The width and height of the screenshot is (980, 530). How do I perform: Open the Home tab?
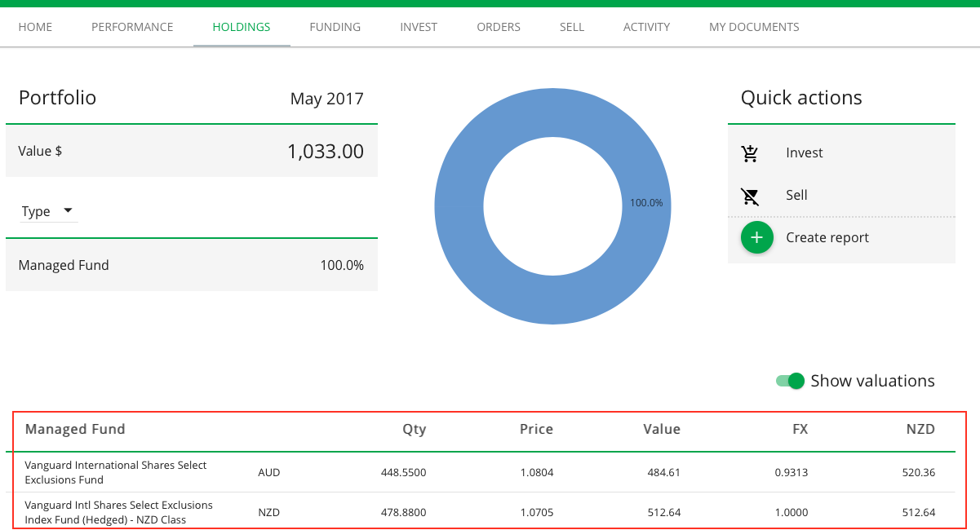pos(35,27)
